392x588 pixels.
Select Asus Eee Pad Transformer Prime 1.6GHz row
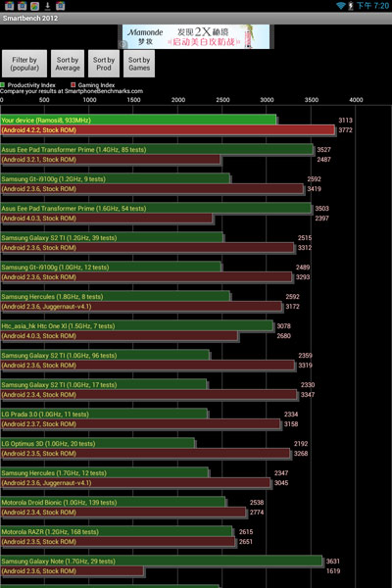pyautogui.click(x=156, y=208)
